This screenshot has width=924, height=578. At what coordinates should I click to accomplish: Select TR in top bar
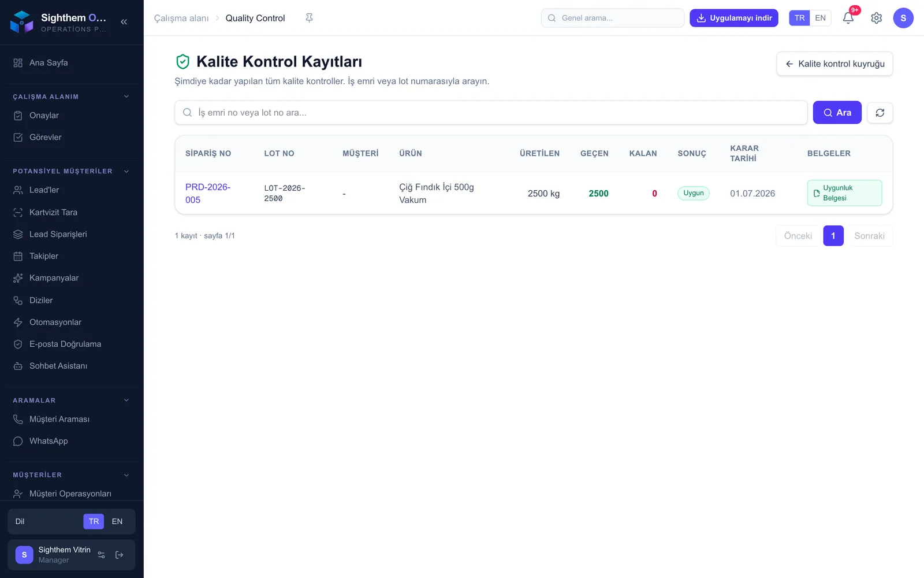pyautogui.click(x=799, y=18)
